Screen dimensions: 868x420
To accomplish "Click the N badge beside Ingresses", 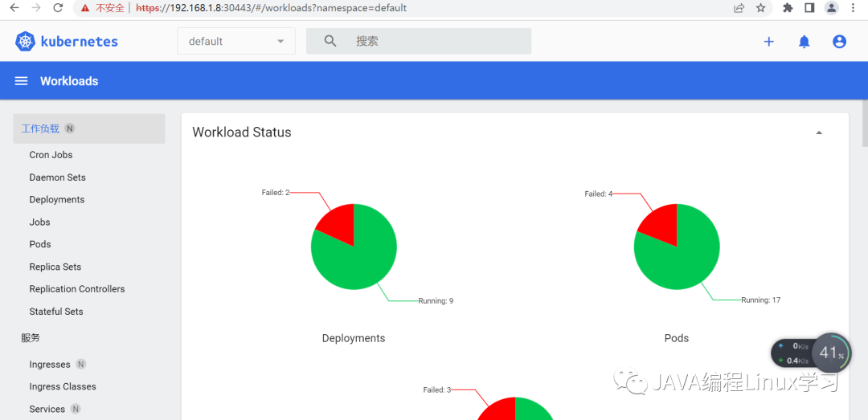I will click(x=81, y=364).
